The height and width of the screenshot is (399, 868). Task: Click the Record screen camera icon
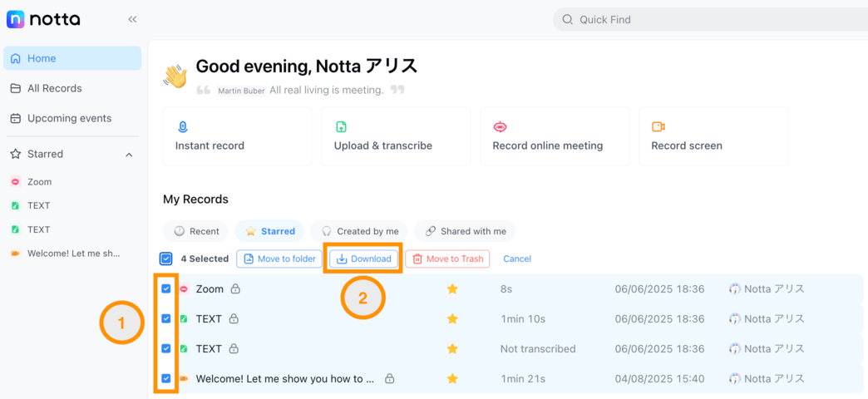pos(658,126)
